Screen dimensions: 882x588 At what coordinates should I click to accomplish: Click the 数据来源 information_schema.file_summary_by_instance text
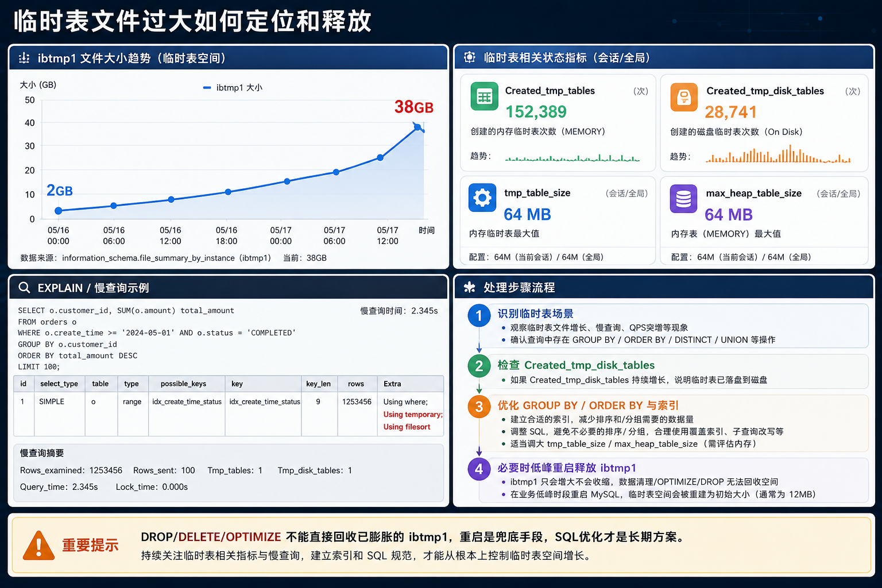pos(145,258)
